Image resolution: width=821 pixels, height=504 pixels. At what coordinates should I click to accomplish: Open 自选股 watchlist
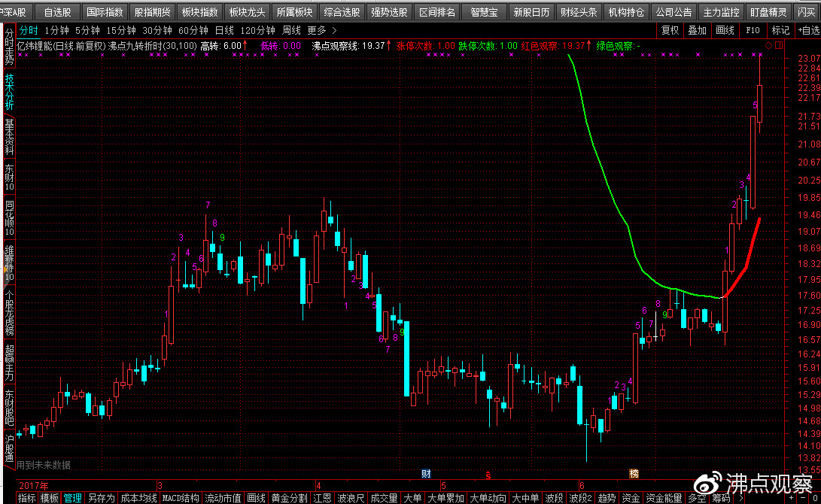tap(58, 11)
